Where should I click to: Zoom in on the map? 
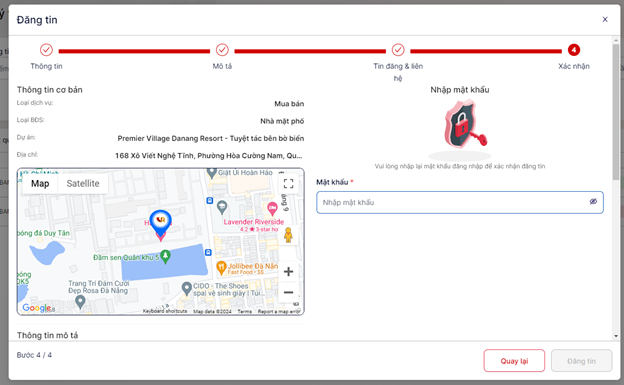pos(289,272)
